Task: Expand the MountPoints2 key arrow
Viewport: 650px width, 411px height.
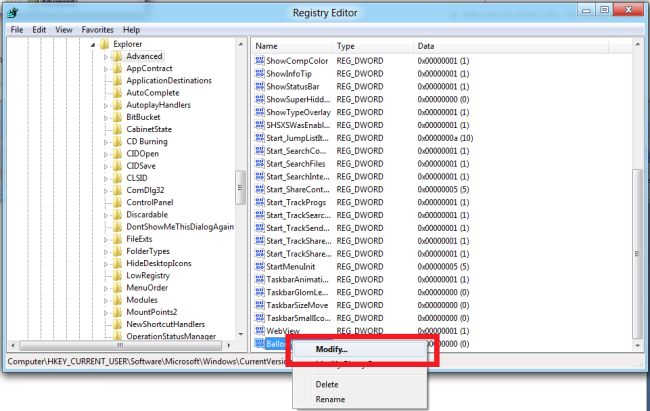Action: click(106, 313)
